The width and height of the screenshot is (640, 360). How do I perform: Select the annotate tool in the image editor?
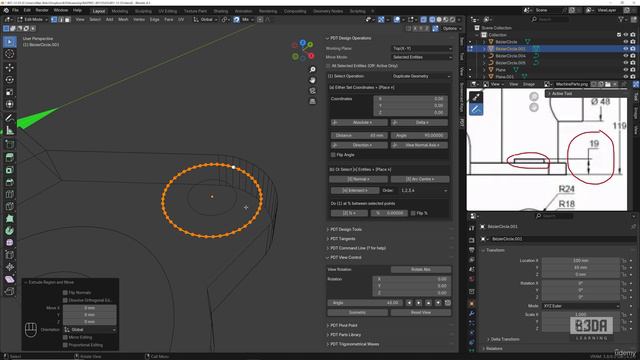tap(476, 109)
